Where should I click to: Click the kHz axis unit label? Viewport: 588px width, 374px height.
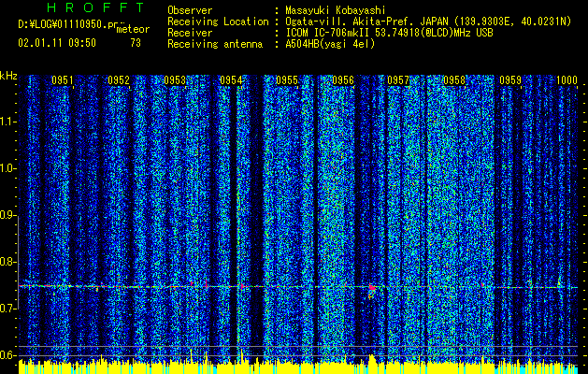coord(8,76)
